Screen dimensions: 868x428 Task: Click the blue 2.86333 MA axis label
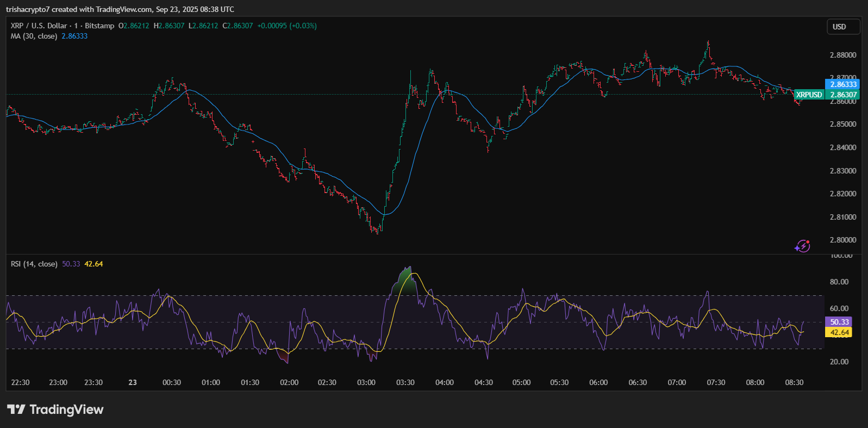coord(843,84)
